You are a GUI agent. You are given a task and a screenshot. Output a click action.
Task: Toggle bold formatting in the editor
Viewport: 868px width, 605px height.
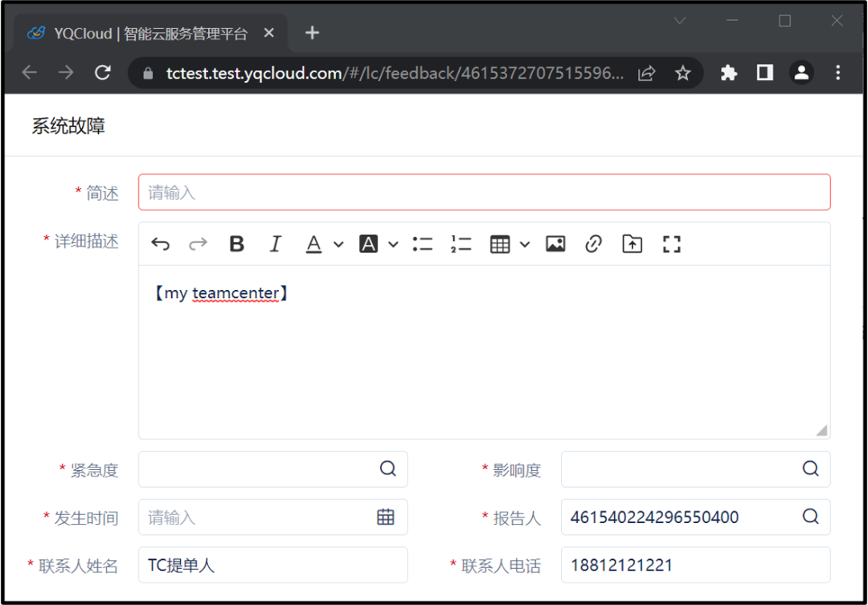pos(236,244)
